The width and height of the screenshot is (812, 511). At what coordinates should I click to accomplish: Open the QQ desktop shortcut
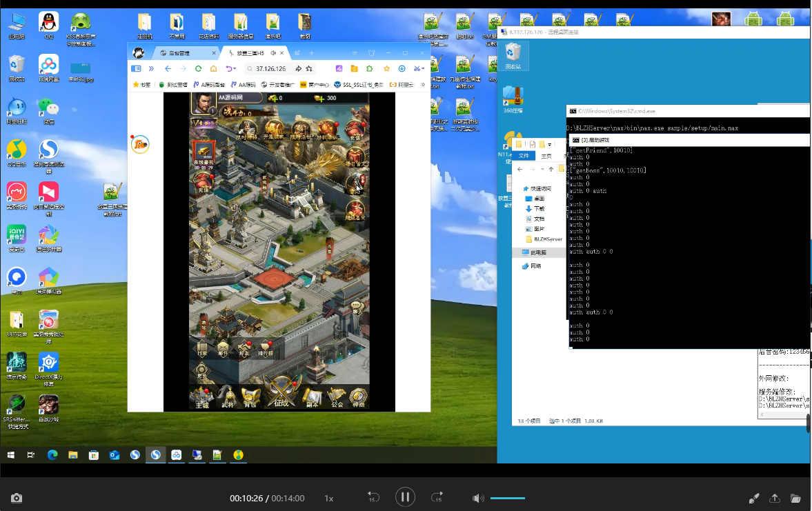[x=49, y=26]
